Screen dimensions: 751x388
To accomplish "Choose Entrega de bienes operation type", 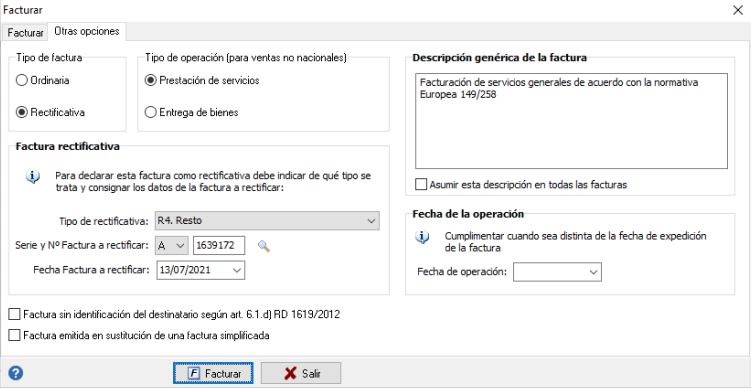I will click(x=192, y=113).
